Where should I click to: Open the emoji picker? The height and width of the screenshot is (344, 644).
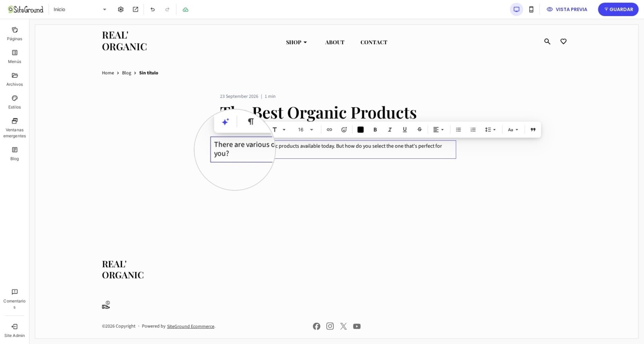pos(344,130)
